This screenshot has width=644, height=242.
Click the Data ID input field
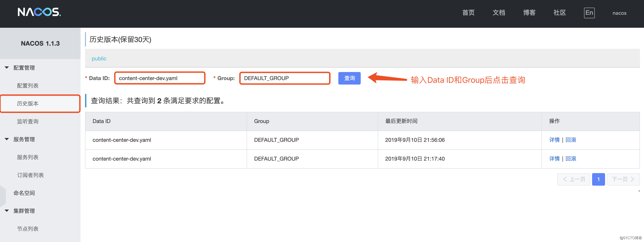click(x=160, y=78)
